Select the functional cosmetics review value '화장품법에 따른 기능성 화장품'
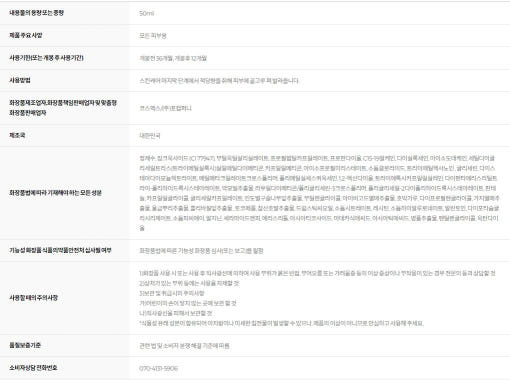Viewport: 510px width, 380px height. (x=201, y=251)
